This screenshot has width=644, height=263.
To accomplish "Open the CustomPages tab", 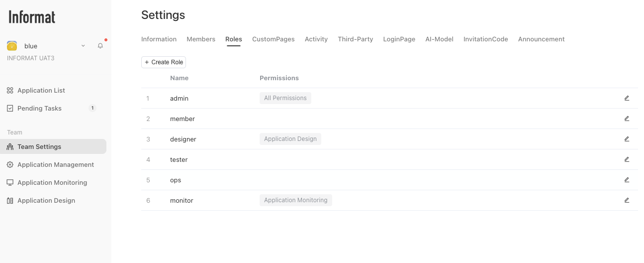I will [x=273, y=39].
